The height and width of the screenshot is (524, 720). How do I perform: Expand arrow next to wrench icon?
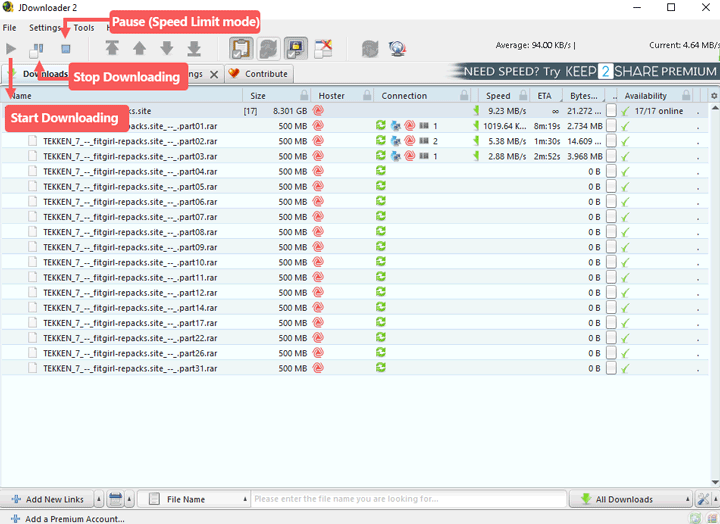click(x=715, y=499)
